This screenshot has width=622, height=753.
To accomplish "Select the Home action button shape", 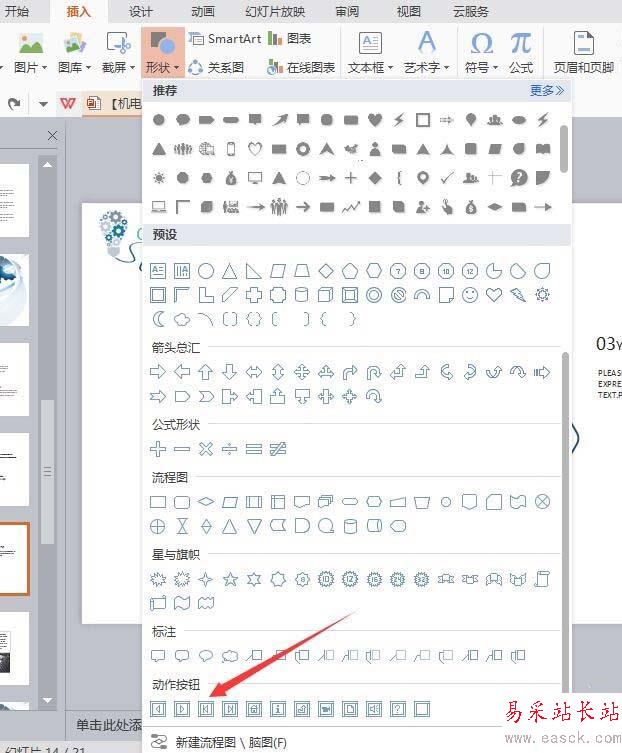I will click(254, 709).
